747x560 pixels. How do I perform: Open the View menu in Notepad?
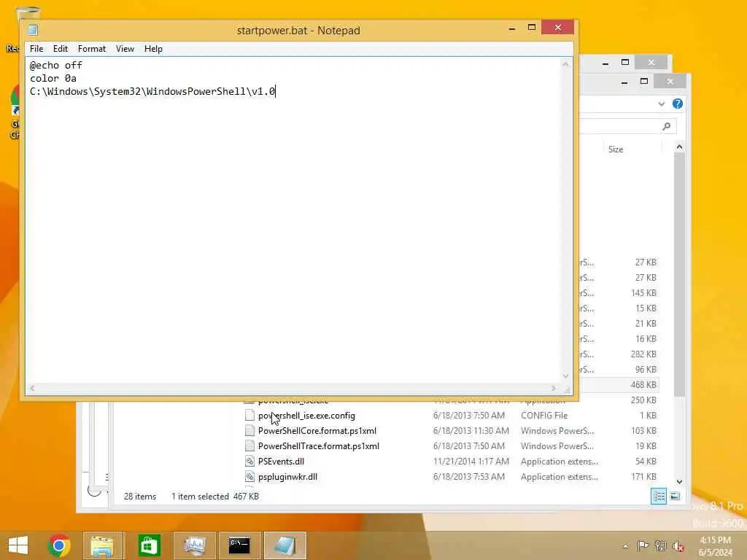pos(125,49)
